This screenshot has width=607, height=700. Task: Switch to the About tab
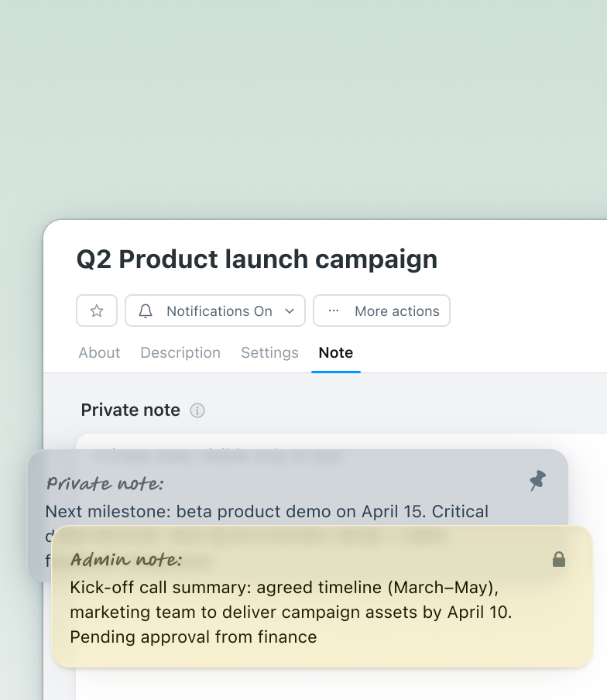pyautogui.click(x=99, y=352)
